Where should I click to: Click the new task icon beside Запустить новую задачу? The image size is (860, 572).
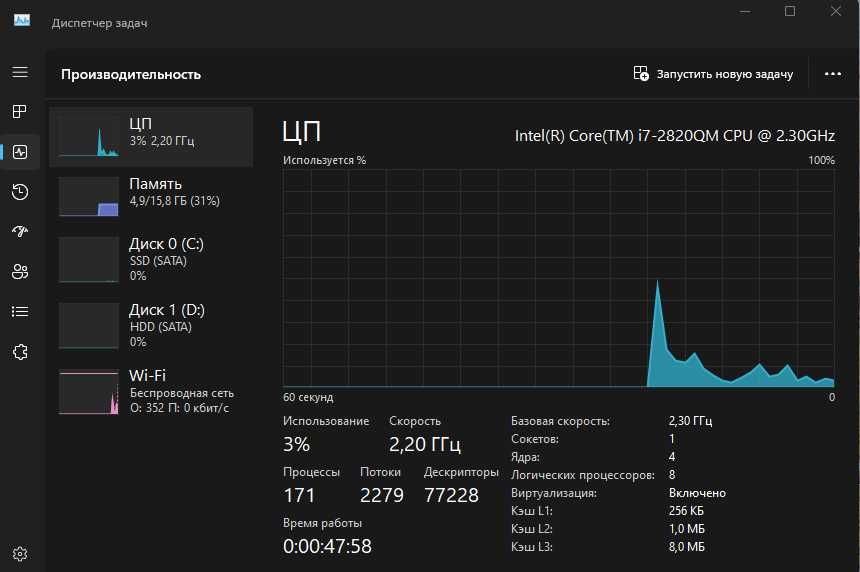[x=641, y=73]
